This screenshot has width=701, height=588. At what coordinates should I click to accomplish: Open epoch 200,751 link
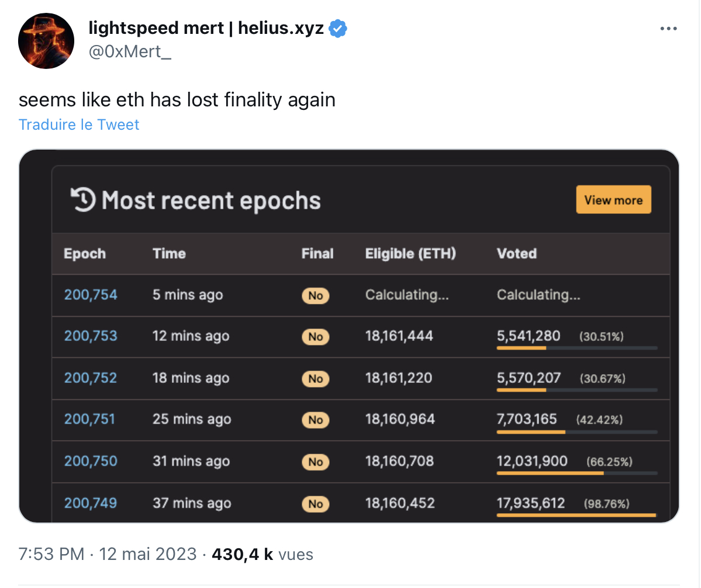click(89, 419)
